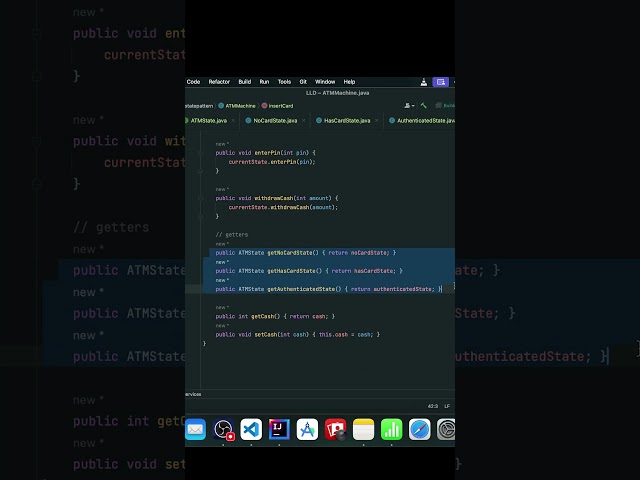The image size is (640, 480).
Task: Close the NoCardState.java tab
Action: (305, 120)
